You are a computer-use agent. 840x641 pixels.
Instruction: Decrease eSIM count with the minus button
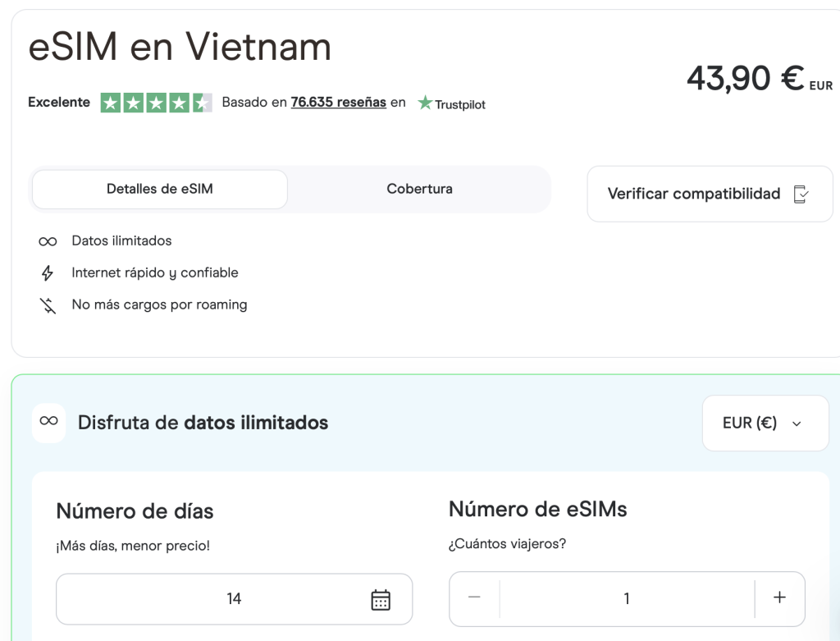tap(473, 598)
